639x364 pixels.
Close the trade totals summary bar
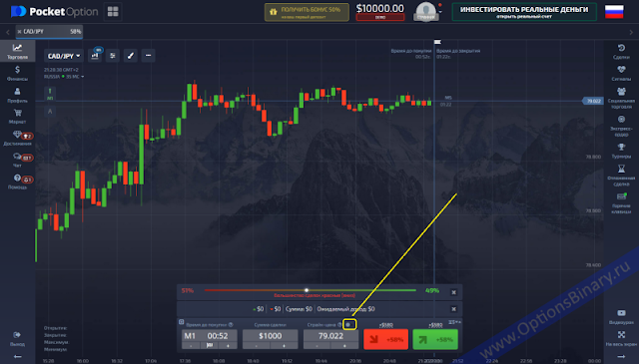click(x=453, y=309)
